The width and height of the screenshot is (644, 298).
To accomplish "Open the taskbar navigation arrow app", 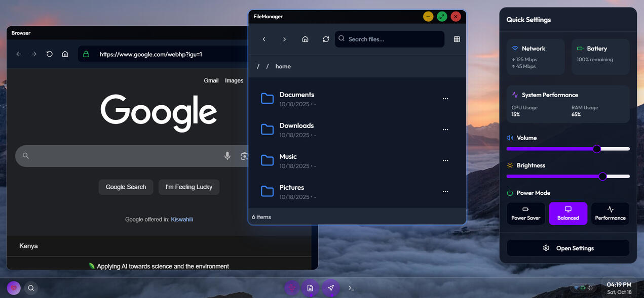I will point(331,288).
